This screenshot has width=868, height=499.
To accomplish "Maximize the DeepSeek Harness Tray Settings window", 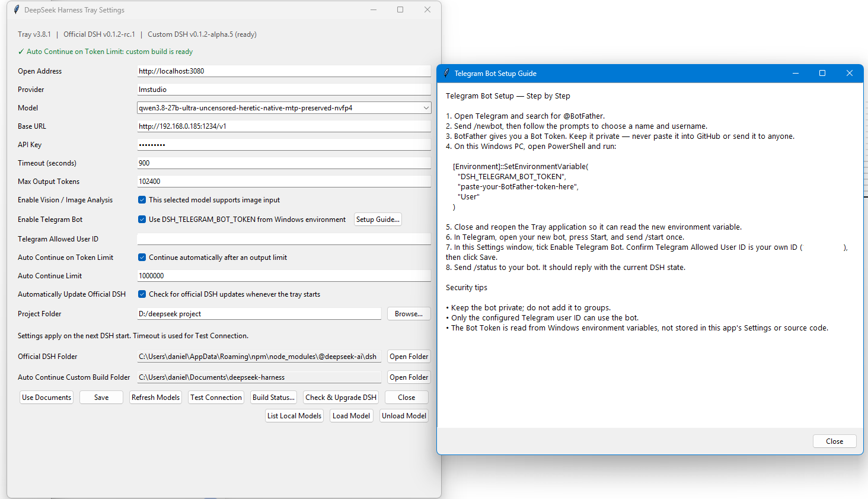I will [400, 9].
